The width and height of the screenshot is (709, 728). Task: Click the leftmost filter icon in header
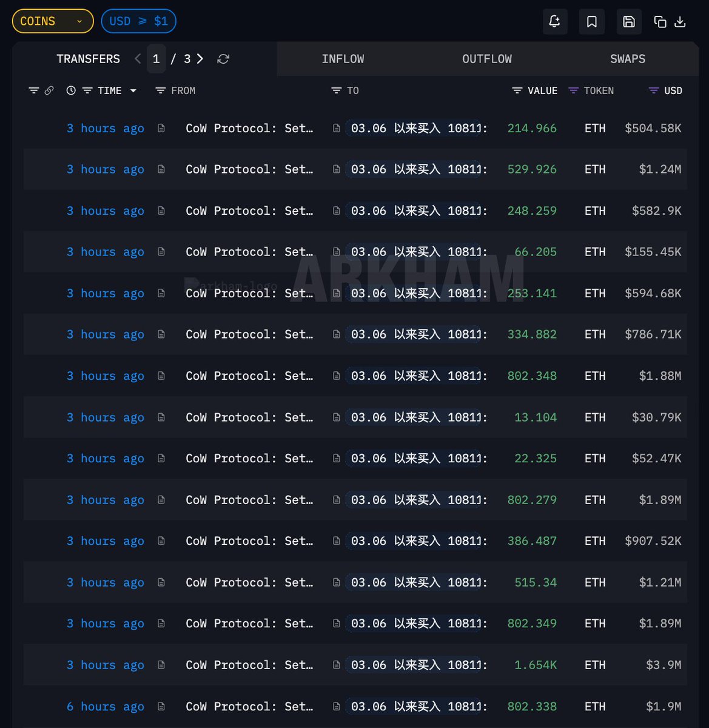34,90
